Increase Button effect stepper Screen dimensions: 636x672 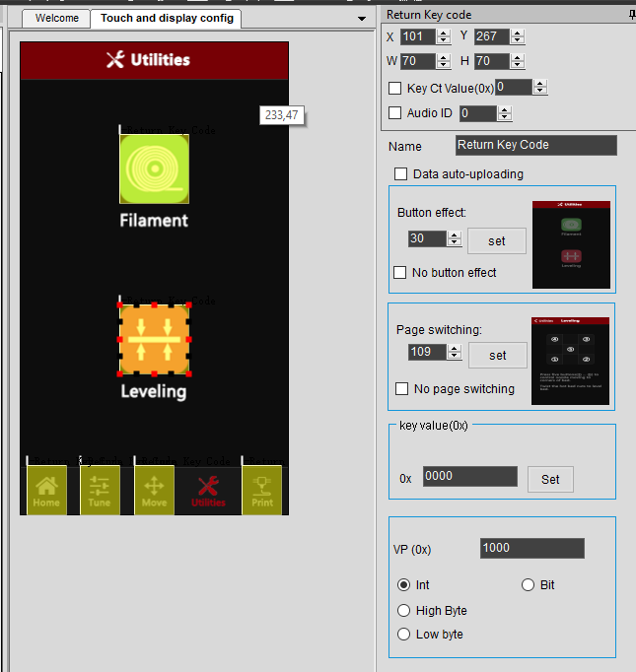[455, 235]
